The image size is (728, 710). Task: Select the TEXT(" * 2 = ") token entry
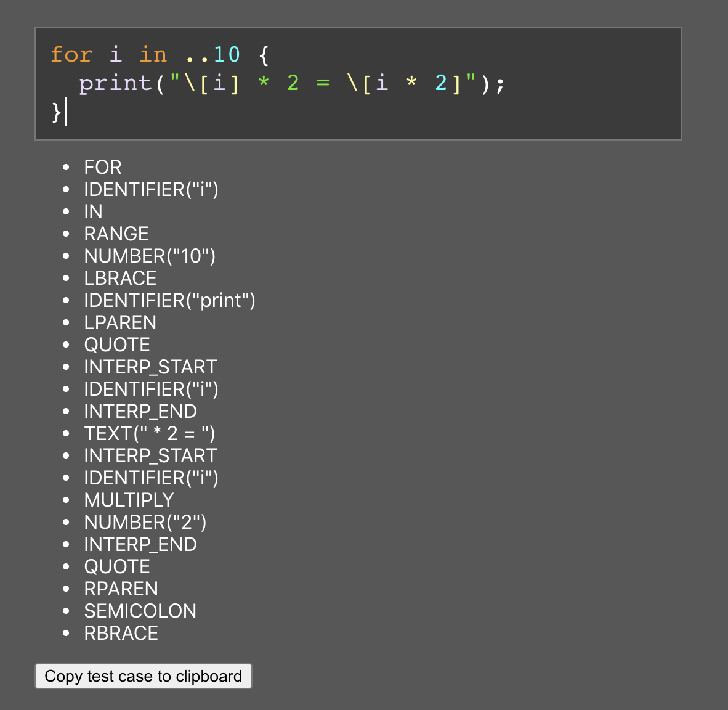click(149, 433)
